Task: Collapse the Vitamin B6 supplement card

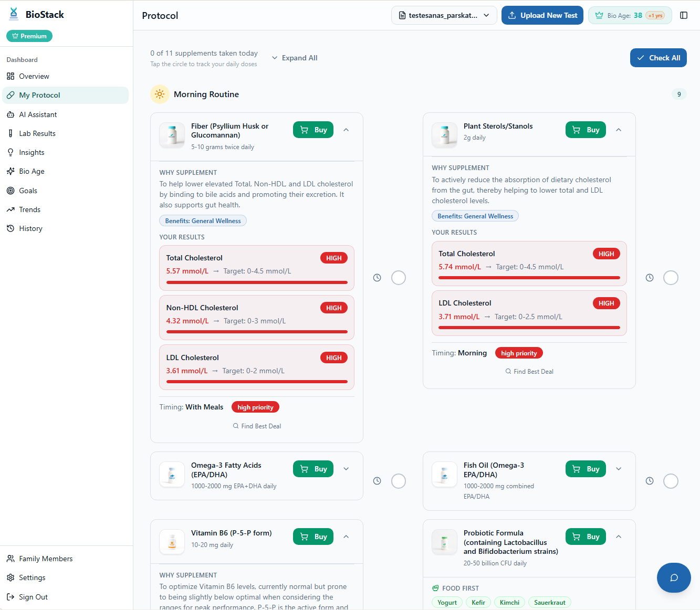Action: pyautogui.click(x=346, y=537)
